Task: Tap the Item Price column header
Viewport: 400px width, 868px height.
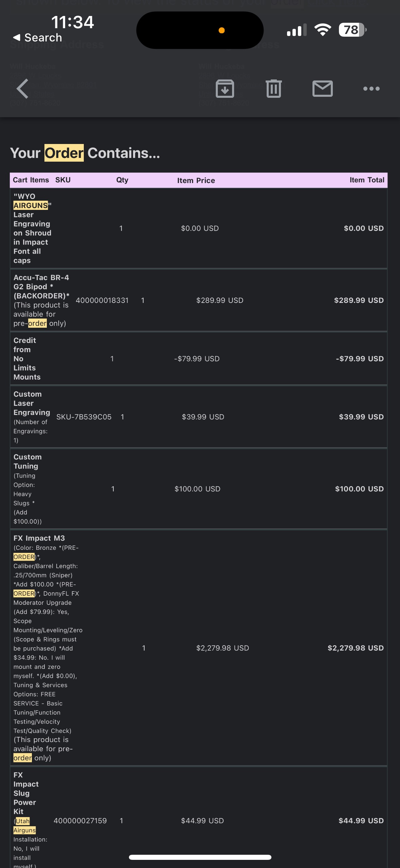Action: click(x=196, y=180)
